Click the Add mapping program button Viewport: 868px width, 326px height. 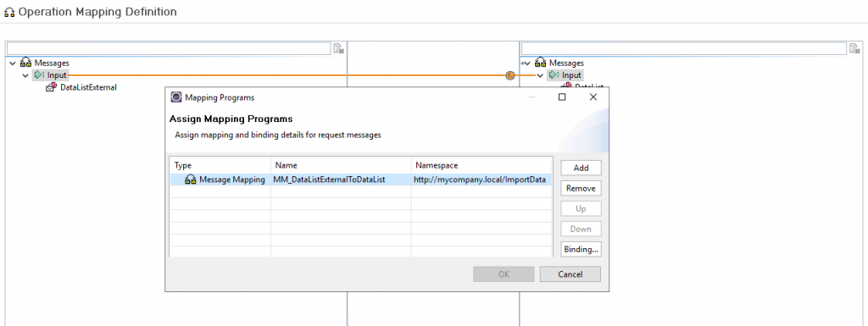pyautogui.click(x=581, y=168)
